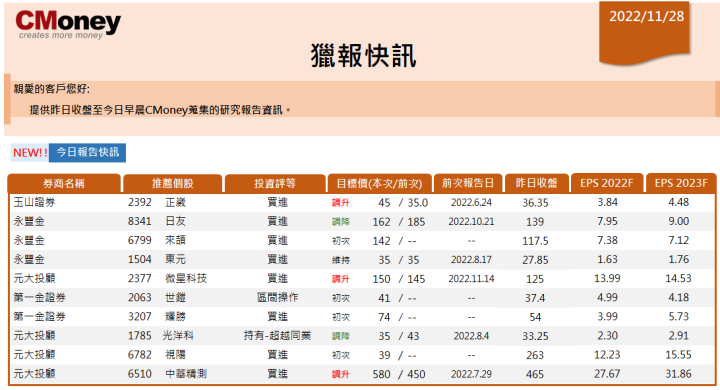This screenshot has width=720, height=390.
Task: Select the 投資評等 column header
Action: 275,183
